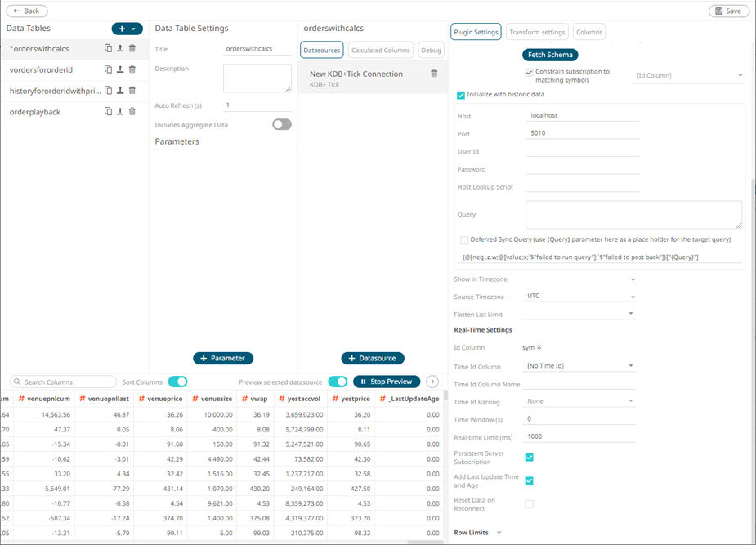Upload the orderswithcalcs data table
The image size is (756, 545).
click(120, 48)
